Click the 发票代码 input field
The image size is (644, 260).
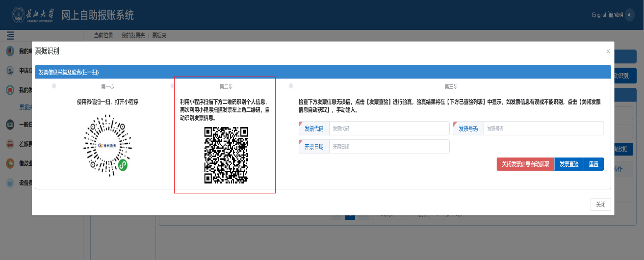388,129
